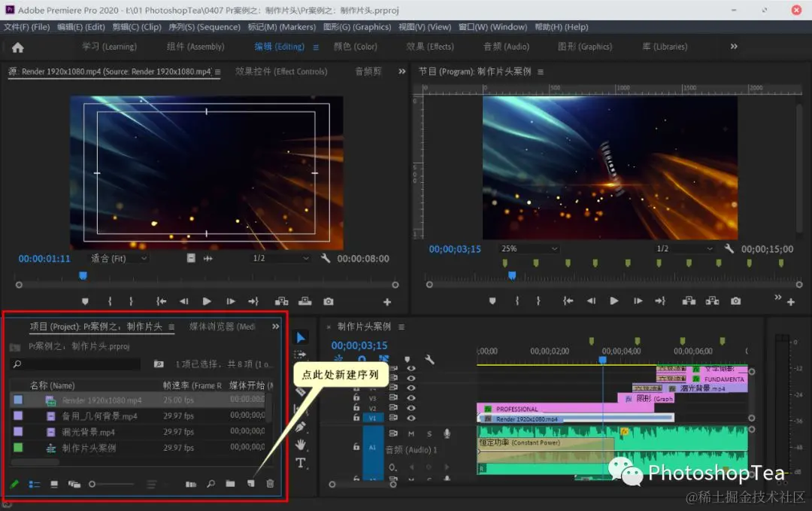Switch Project panel to icon view

point(54,484)
